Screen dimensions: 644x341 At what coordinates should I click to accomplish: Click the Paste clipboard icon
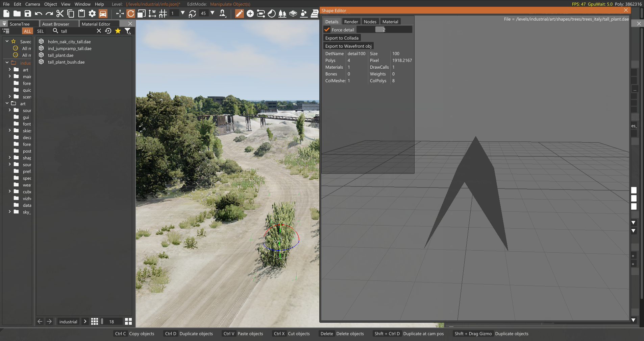81,14
